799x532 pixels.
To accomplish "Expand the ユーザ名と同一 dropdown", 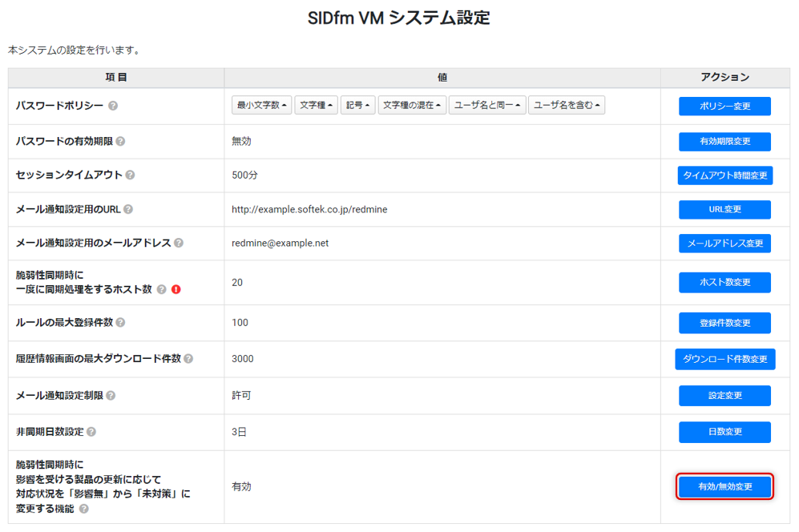I will click(x=487, y=105).
